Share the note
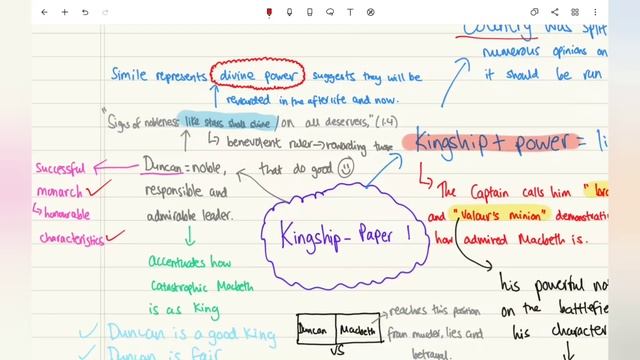 (554, 12)
